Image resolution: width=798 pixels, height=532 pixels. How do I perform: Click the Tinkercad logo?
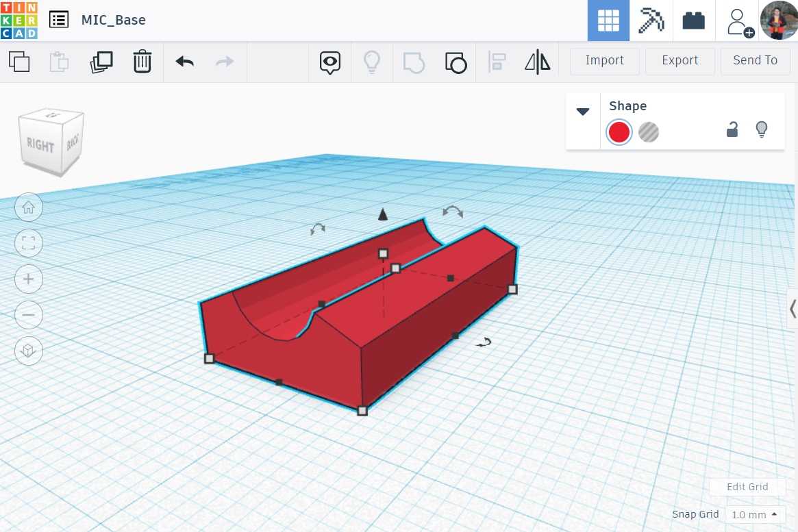[19, 20]
